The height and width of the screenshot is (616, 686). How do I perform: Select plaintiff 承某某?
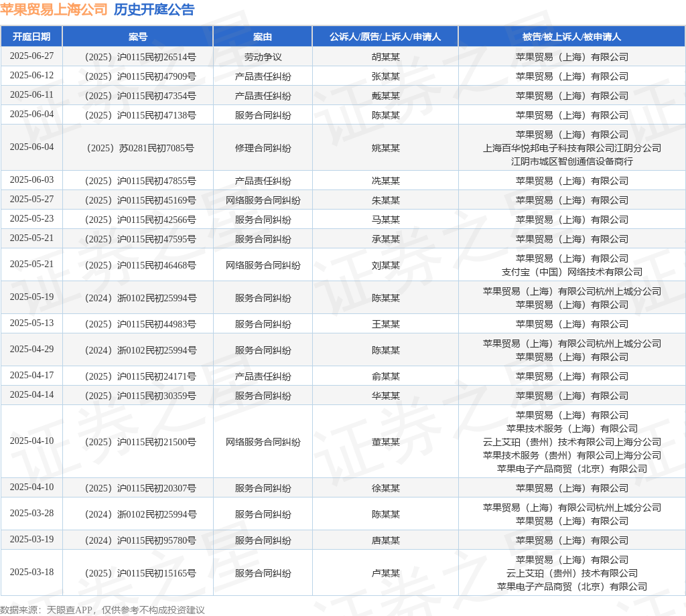point(385,239)
